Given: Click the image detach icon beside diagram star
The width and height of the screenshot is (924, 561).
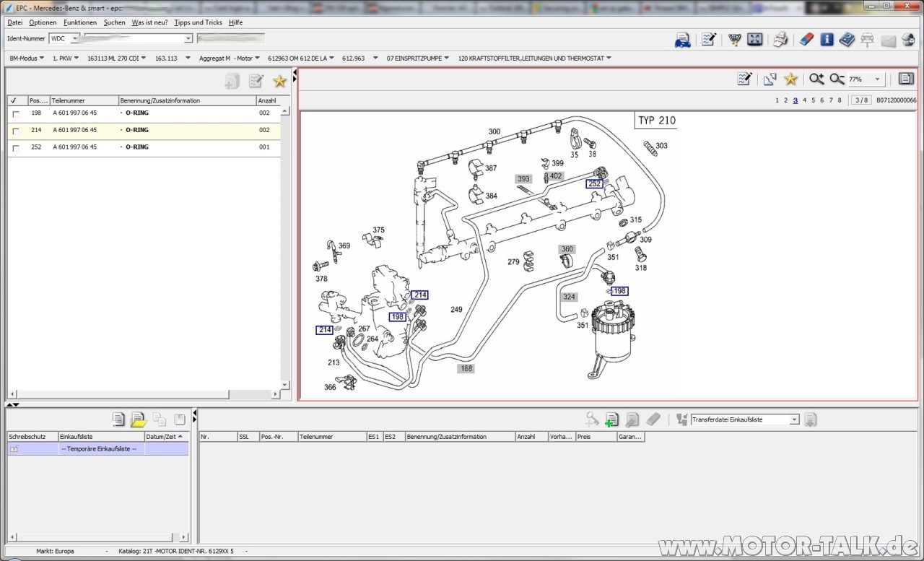Looking at the screenshot, I should pyautogui.click(x=770, y=79).
